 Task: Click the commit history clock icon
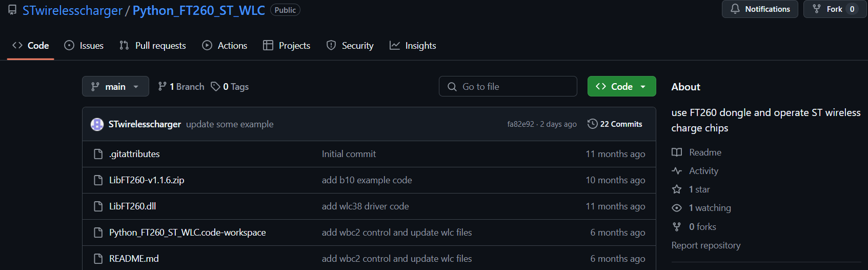(592, 124)
